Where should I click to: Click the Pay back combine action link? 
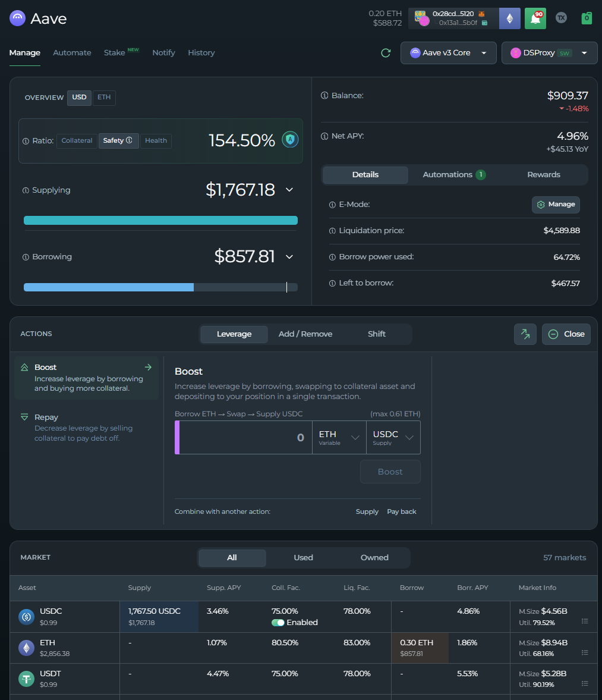click(401, 511)
